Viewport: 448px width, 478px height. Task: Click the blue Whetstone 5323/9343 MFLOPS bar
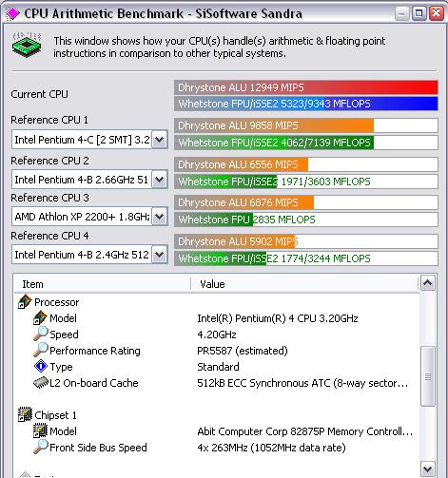[306, 104]
